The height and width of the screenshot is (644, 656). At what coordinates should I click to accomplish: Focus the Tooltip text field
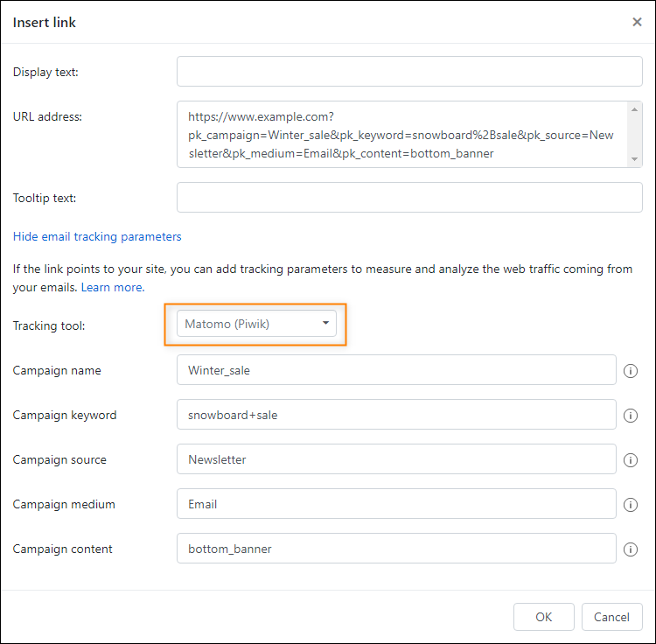[x=409, y=197]
